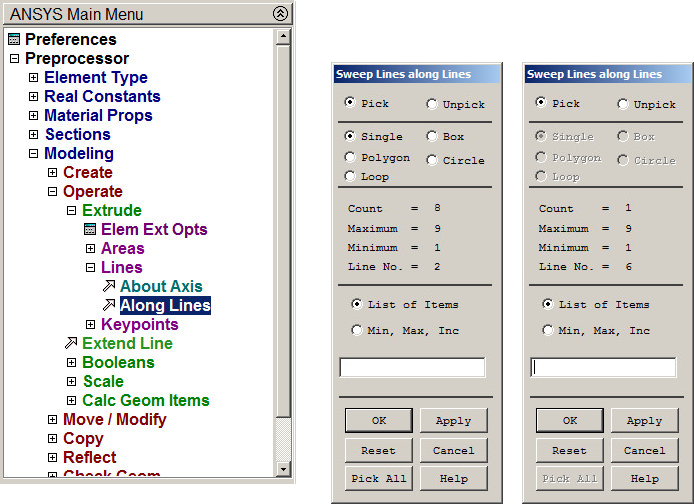
Task: Click the arrow icon beside About Axis
Action: click(108, 287)
